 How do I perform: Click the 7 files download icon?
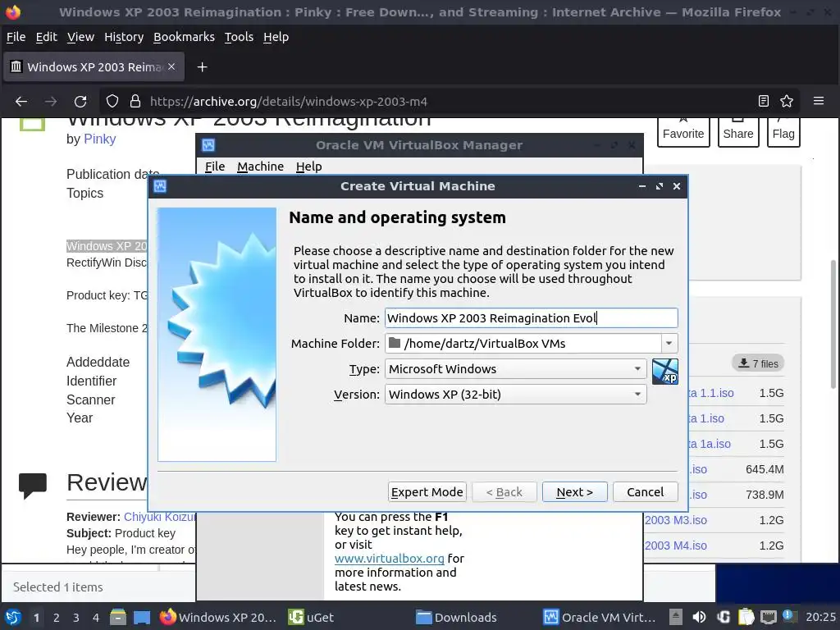[743, 363]
